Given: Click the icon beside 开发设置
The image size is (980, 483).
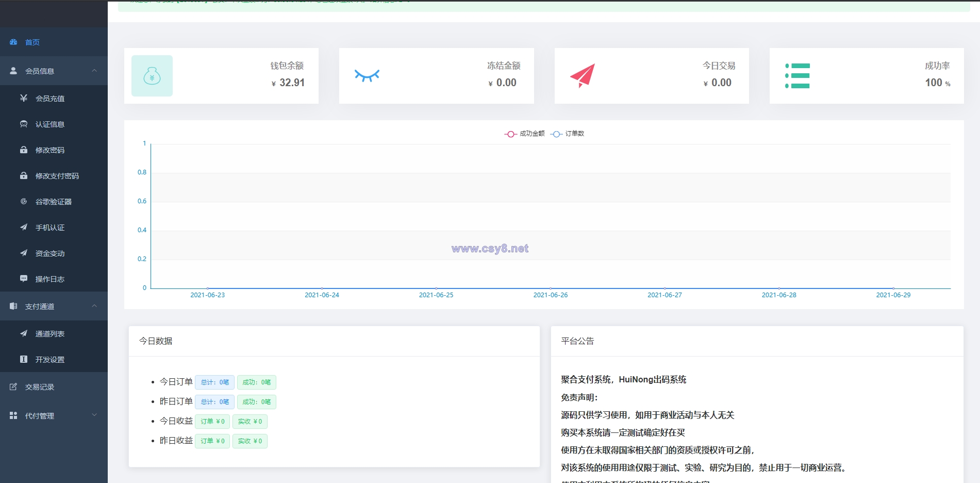Looking at the screenshot, I should pyautogui.click(x=24, y=359).
